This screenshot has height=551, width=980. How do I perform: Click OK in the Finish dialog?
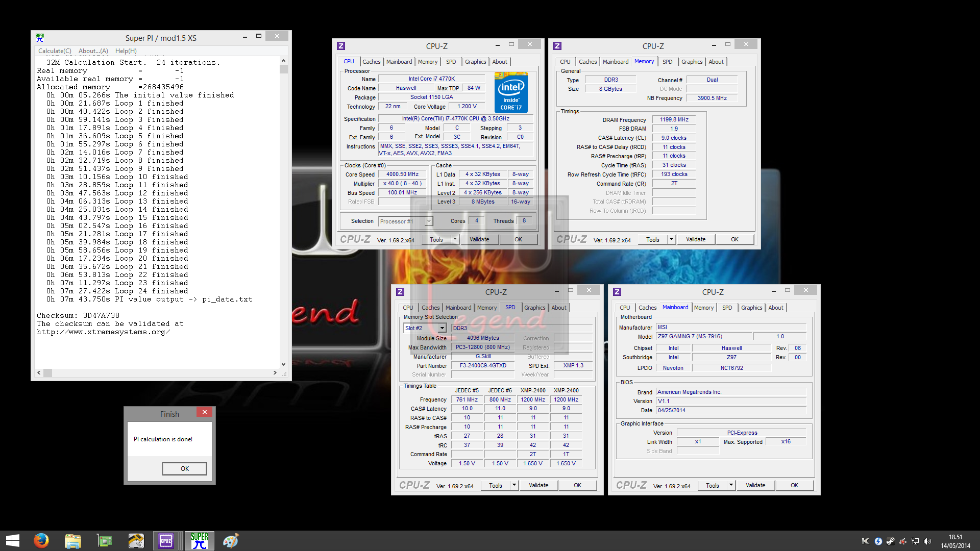point(185,468)
